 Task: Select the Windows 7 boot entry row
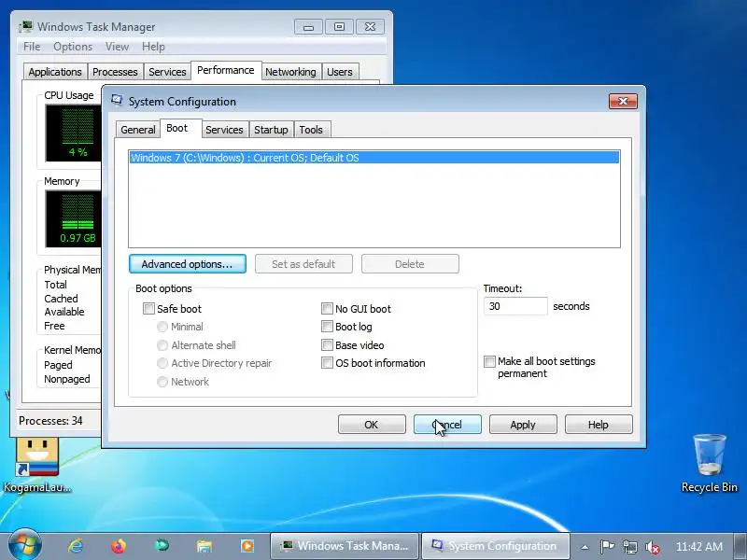(374, 158)
